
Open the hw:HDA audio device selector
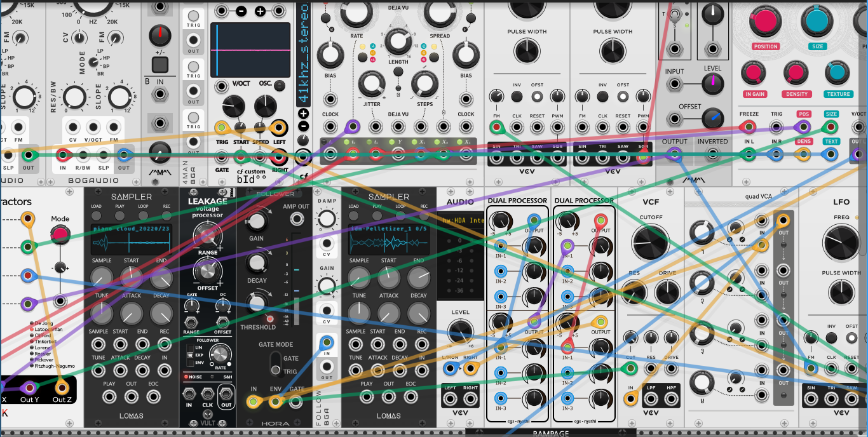[462, 221]
